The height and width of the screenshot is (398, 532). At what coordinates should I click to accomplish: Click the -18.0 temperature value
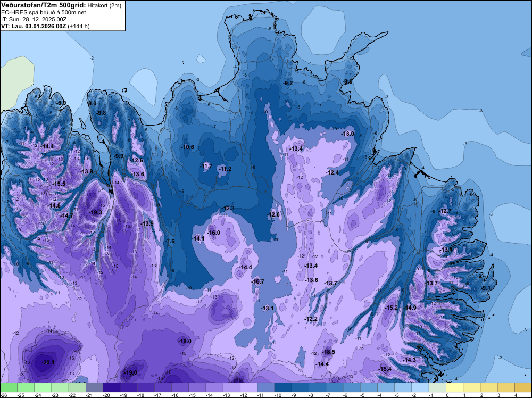pos(185,342)
